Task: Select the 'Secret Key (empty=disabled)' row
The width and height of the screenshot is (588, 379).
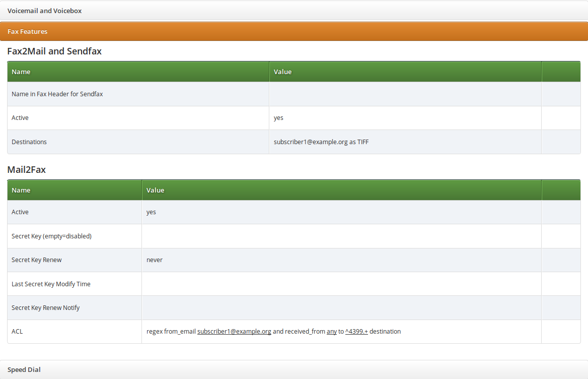Action: pos(51,236)
